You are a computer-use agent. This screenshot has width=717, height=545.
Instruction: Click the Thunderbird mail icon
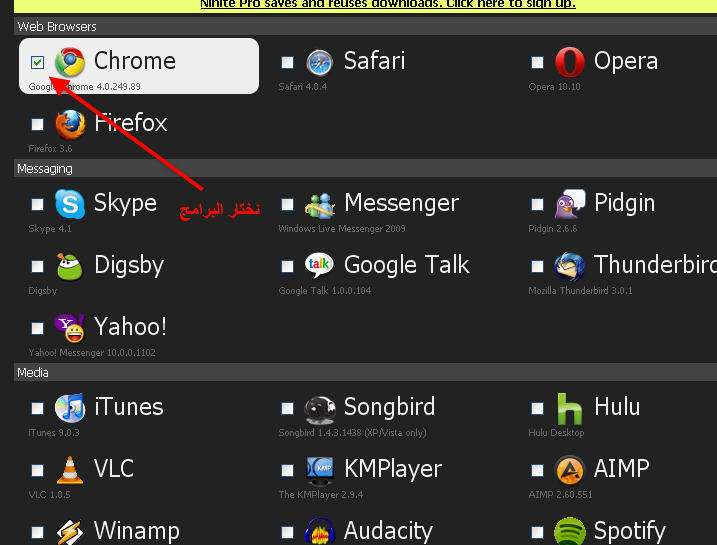click(569, 266)
